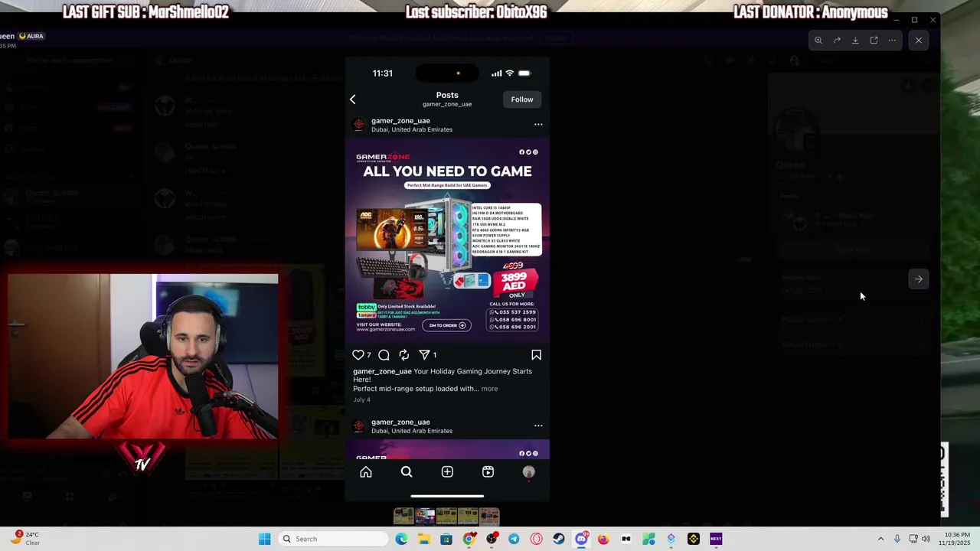
Task: Open Google Chrome from the taskbar
Action: tap(469, 539)
